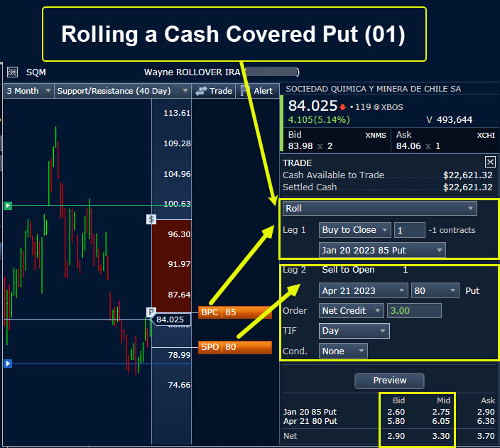Select the Jan 20 2023 85 Put dropdown
The width and height of the screenshot is (500, 448).
(382, 250)
